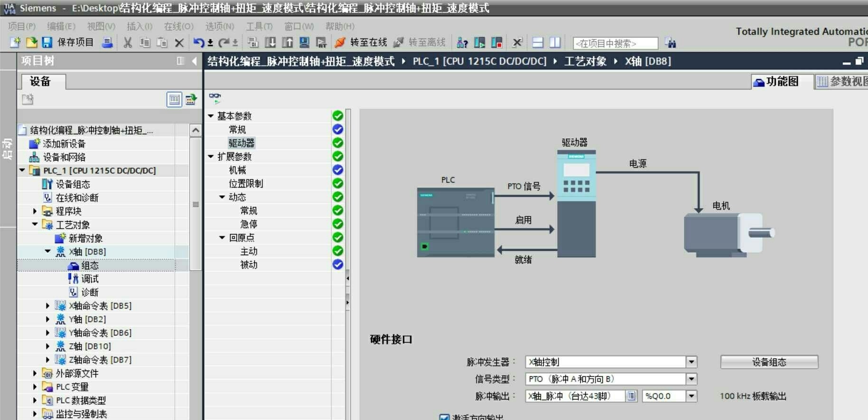
Task: Select 机械 in the parameter navigation
Action: (237, 170)
